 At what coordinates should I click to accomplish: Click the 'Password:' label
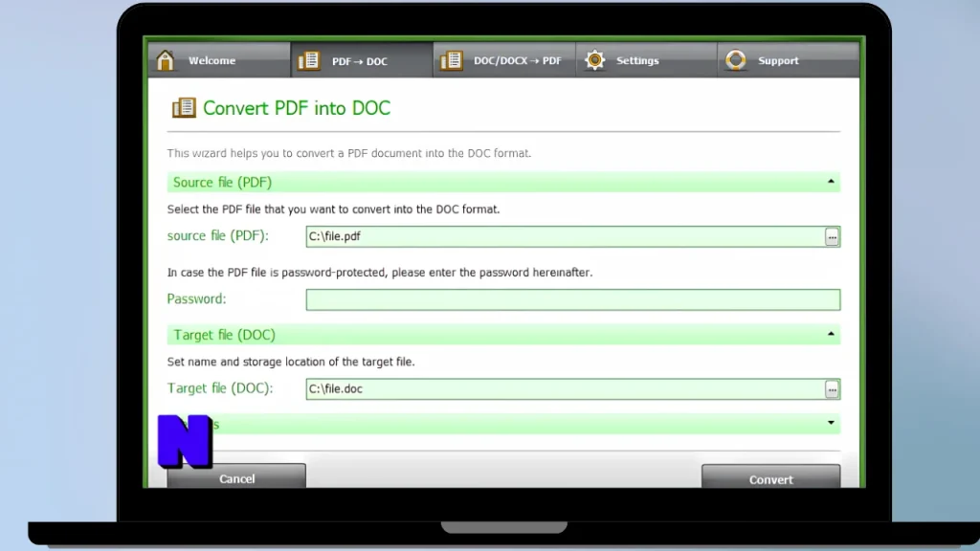coord(197,299)
